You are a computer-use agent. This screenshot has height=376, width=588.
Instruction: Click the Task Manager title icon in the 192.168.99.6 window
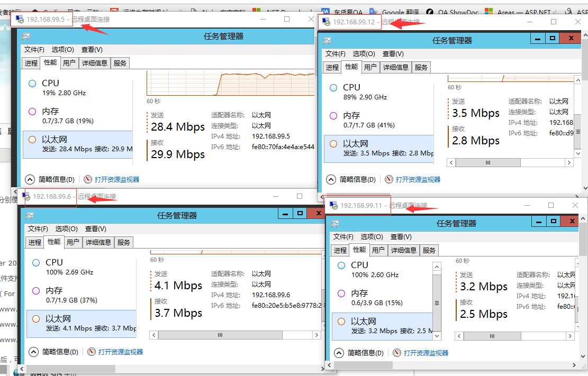tap(30, 215)
